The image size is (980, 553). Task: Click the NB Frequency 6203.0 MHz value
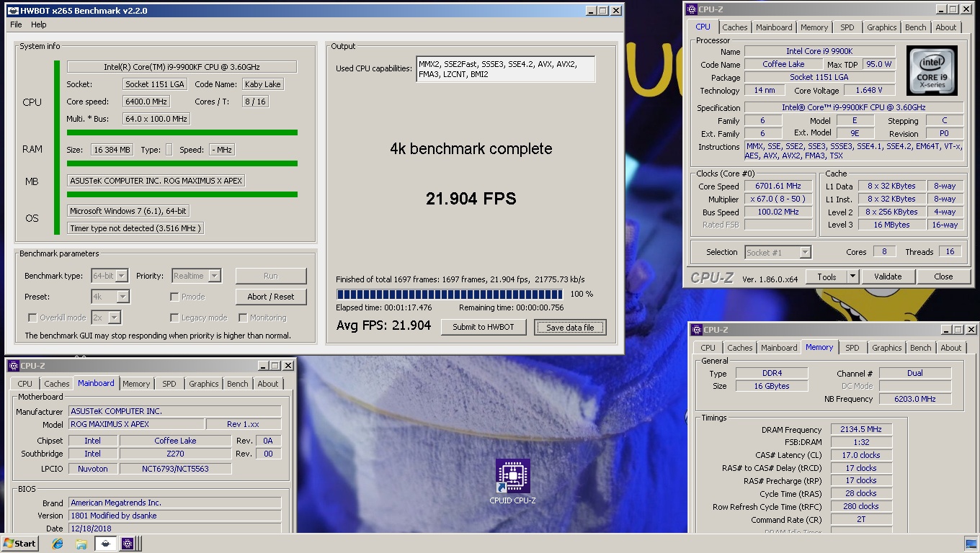click(x=915, y=399)
